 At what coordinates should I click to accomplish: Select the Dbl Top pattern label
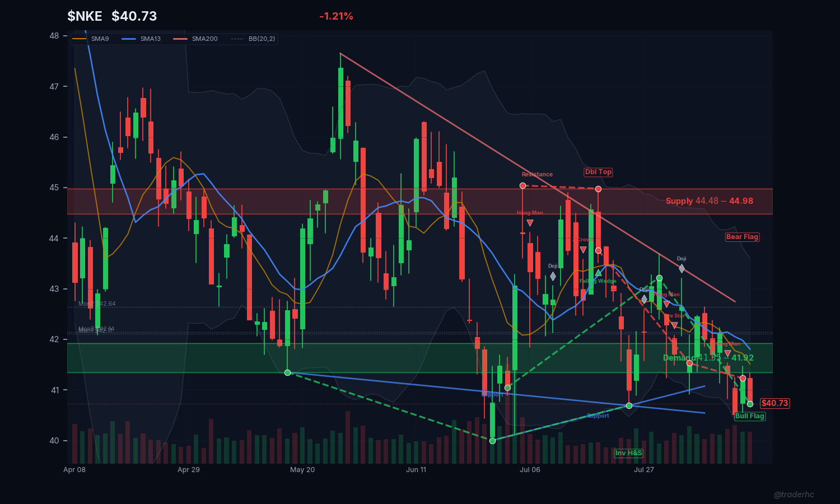(x=598, y=172)
